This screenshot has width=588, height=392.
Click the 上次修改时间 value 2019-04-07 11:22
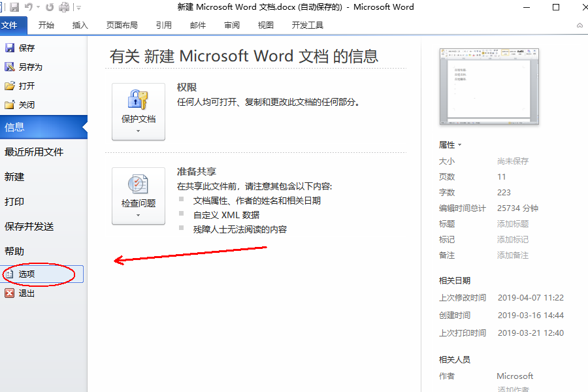pos(531,298)
